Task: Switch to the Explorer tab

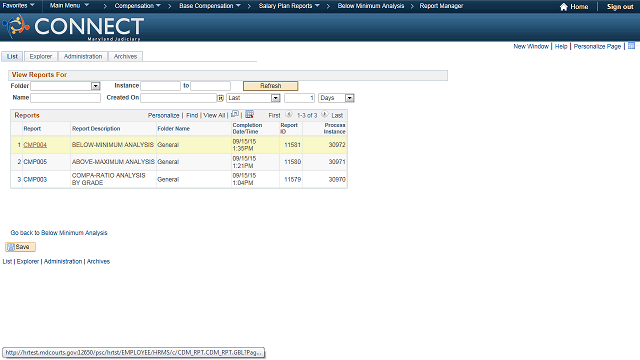Action: pos(41,56)
